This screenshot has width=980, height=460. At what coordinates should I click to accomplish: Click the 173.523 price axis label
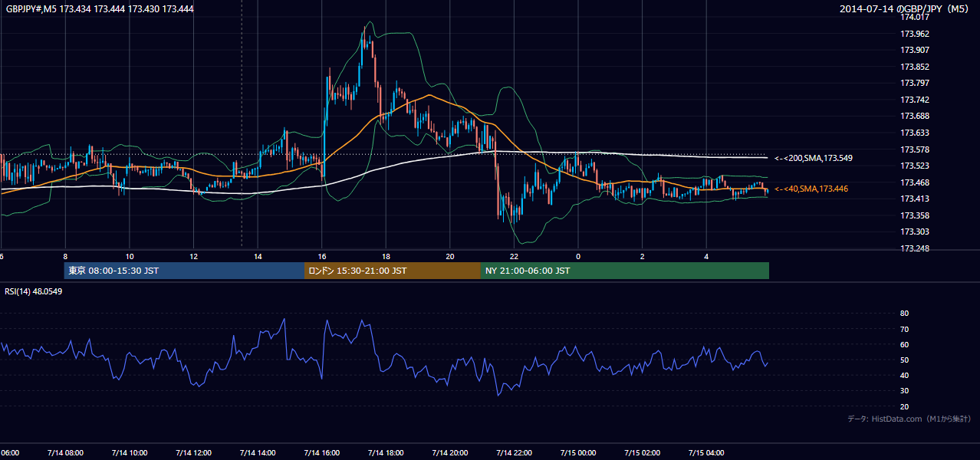(x=914, y=166)
